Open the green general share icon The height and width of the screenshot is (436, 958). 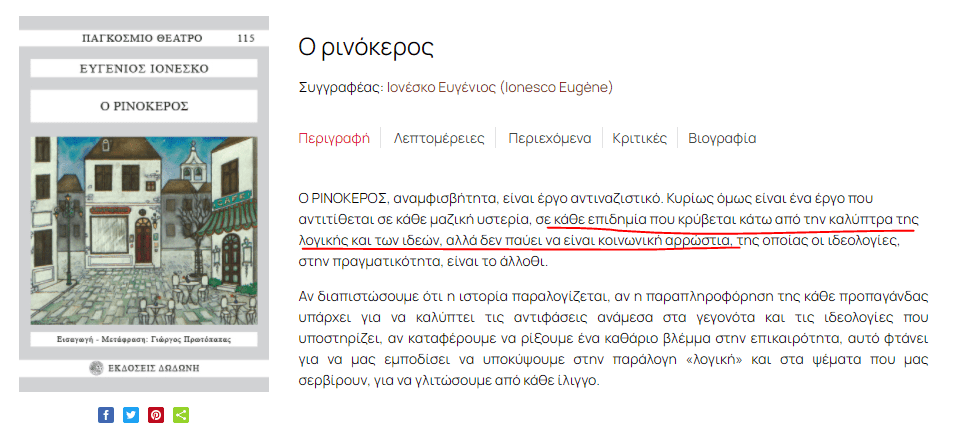coord(181,415)
